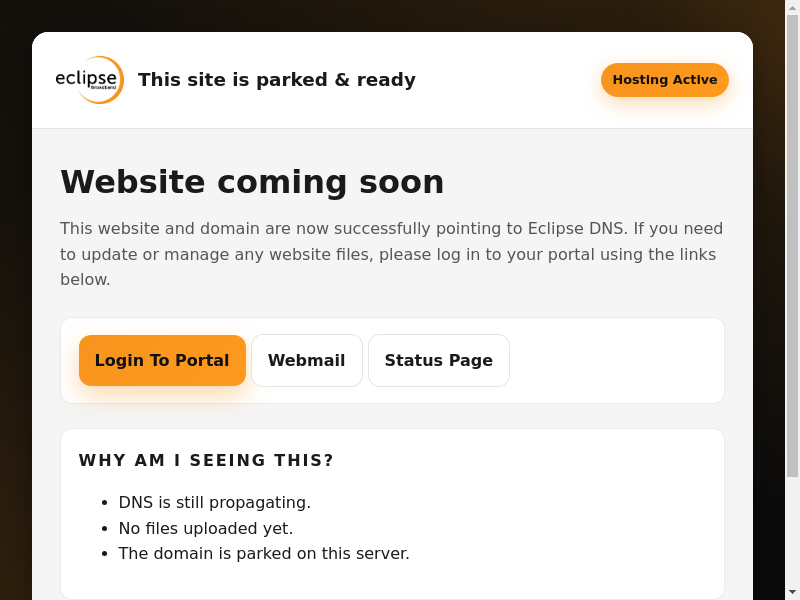Click the 'Website coming soon' heading
Image resolution: width=800 pixels, height=600 pixels.
(x=252, y=182)
